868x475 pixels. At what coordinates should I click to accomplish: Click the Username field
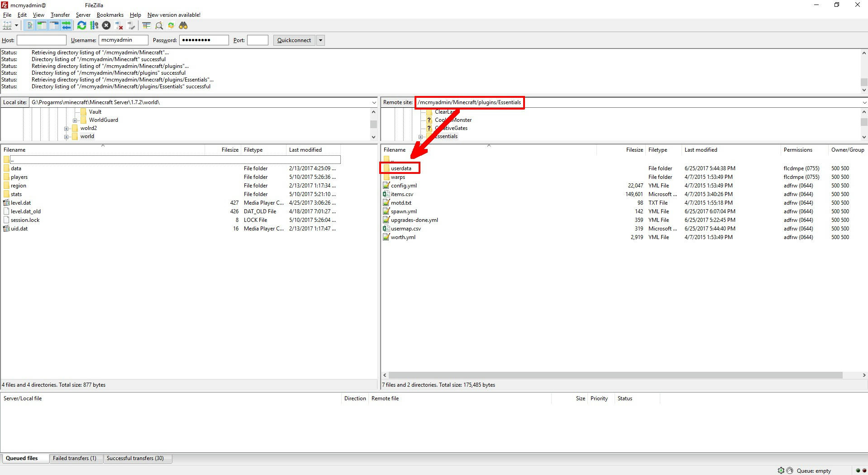[124, 40]
